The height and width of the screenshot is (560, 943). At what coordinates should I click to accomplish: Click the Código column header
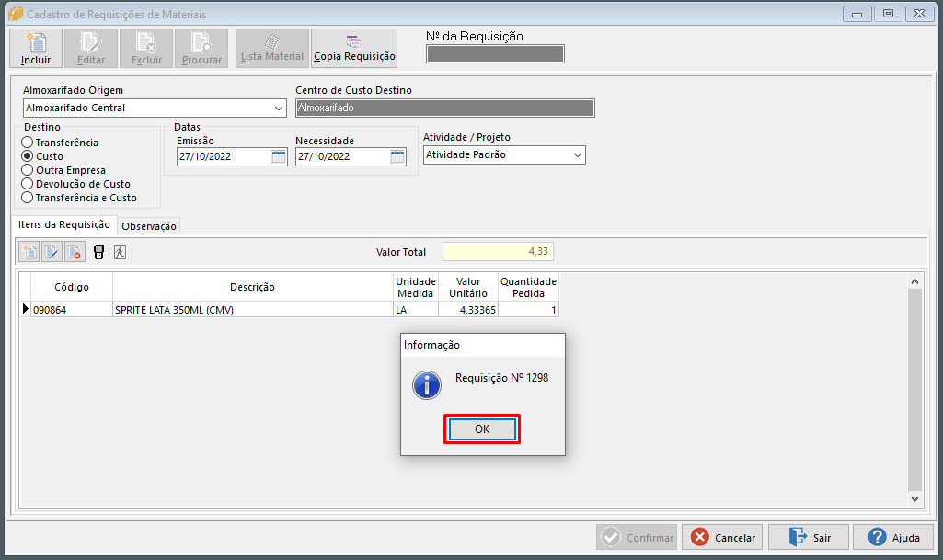[72, 287]
